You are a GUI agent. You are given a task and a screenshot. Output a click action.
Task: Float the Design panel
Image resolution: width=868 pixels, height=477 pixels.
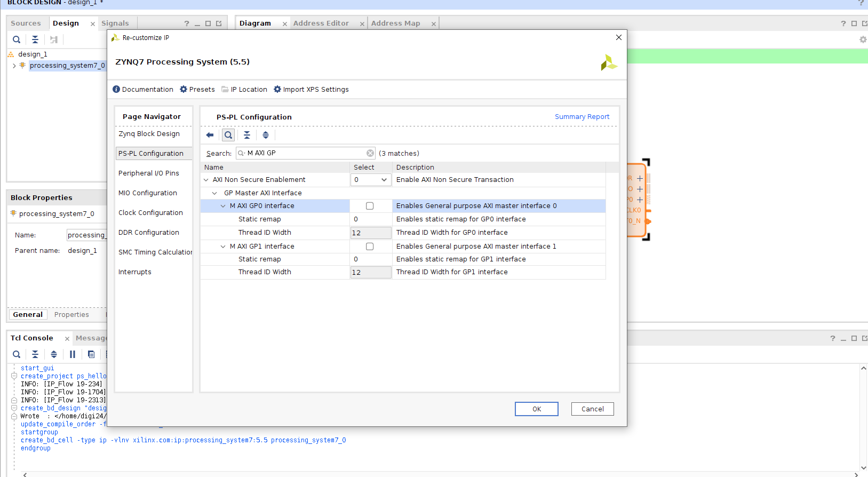point(219,23)
